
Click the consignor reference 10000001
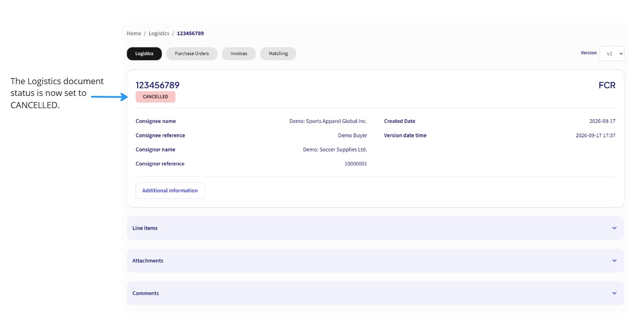tap(356, 164)
